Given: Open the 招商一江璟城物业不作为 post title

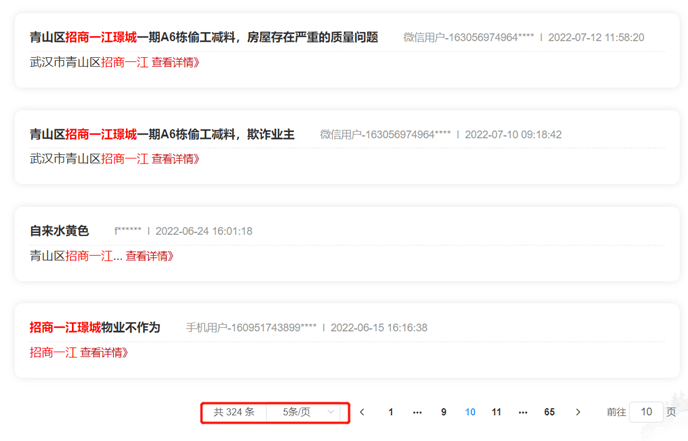Looking at the screenshot, I should tap(95, 327).
